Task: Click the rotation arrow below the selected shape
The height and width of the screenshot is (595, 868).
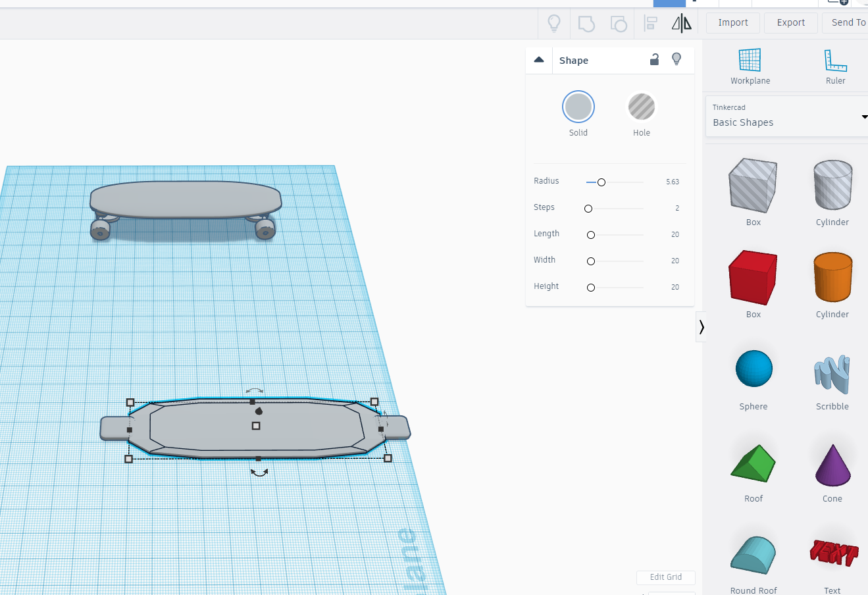Action: 259,472
